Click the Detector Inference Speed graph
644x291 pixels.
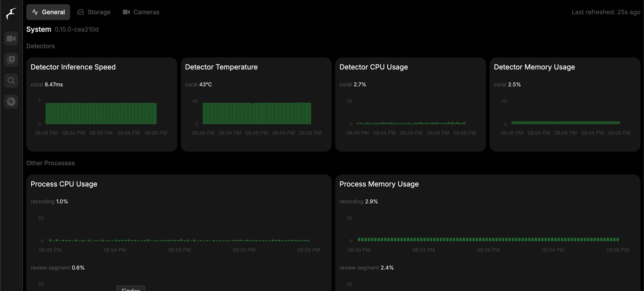click(x=101, y=113)
